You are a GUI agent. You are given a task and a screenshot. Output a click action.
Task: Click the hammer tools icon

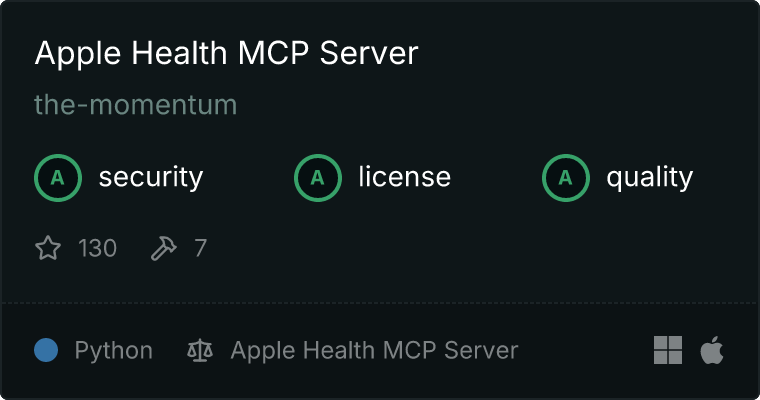click(x=164, y=248)
